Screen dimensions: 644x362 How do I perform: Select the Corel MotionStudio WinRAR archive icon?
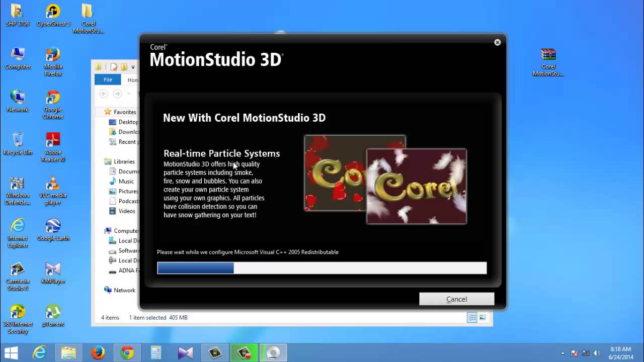click(548, 62)
